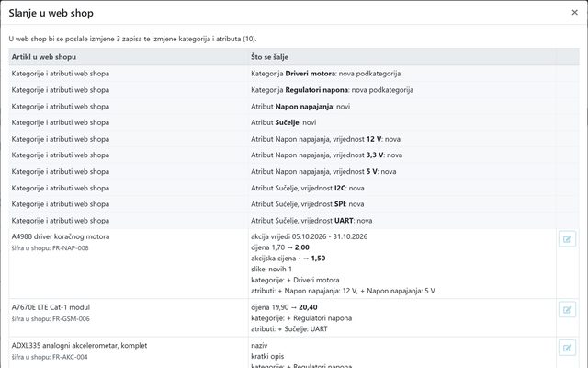Click row 'Napon napajanja, vrijednost 12 V: nova'
Image resolution: width=588 pixels, height=368 pixels.
[294, 139]
